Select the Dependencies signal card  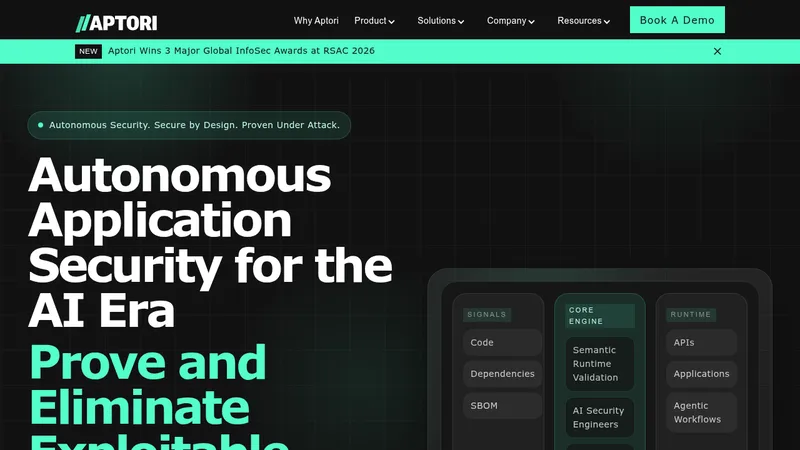click(x=502, y=374)
